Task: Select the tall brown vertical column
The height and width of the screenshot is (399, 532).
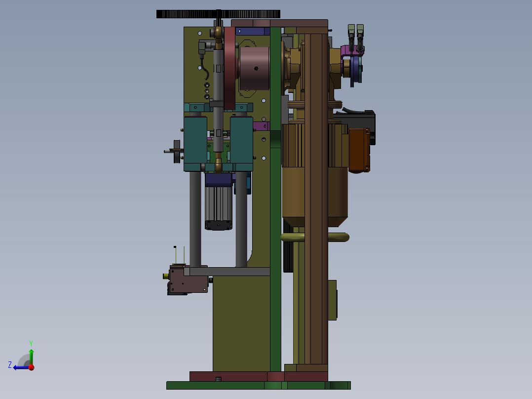Action: pyautogui.click(x=316, y=199)
